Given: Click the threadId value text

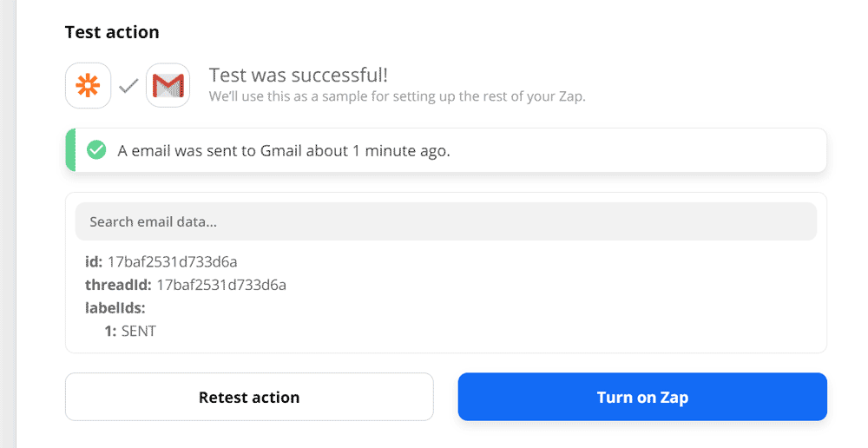Looking at the screenshot, I should (221, 285).
